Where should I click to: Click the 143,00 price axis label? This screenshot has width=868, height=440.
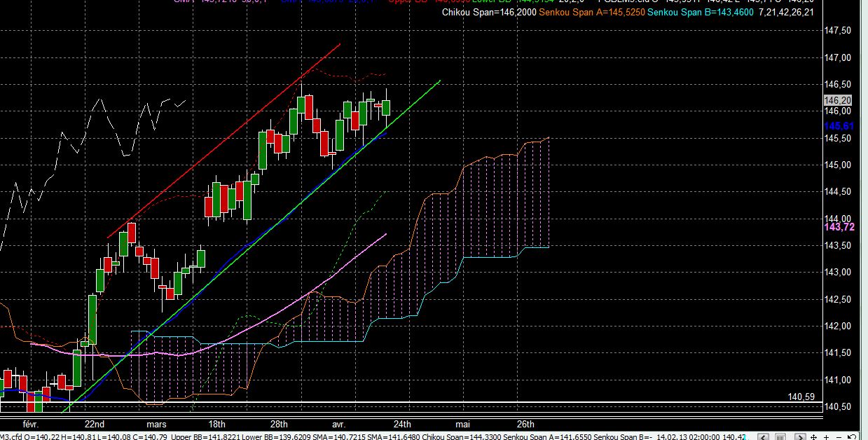838,273
